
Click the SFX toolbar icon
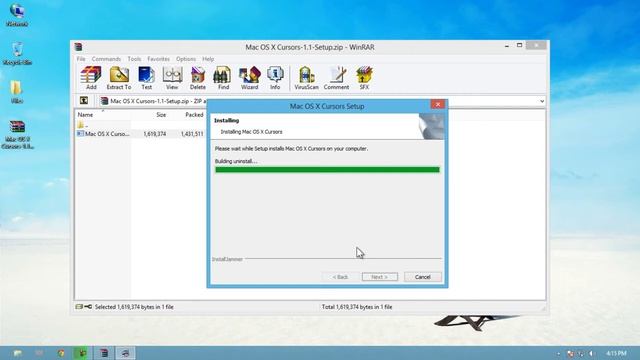click(x=364, y=78)
